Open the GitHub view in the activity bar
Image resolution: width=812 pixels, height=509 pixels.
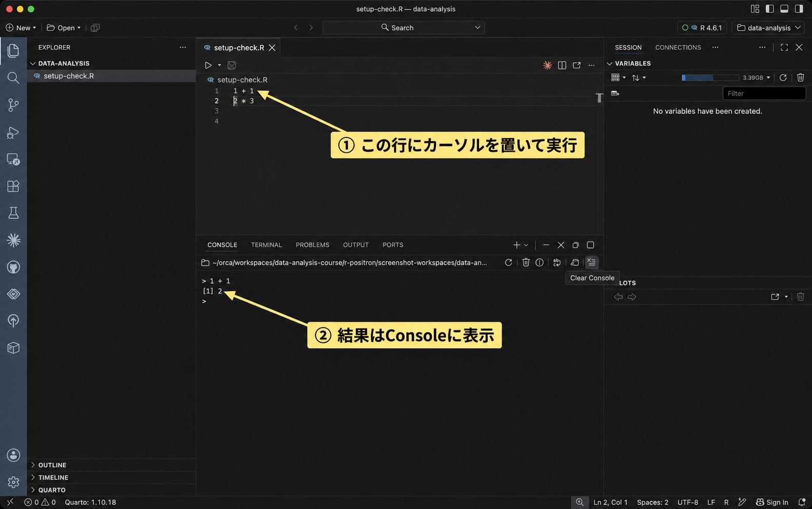coord(13,267)
